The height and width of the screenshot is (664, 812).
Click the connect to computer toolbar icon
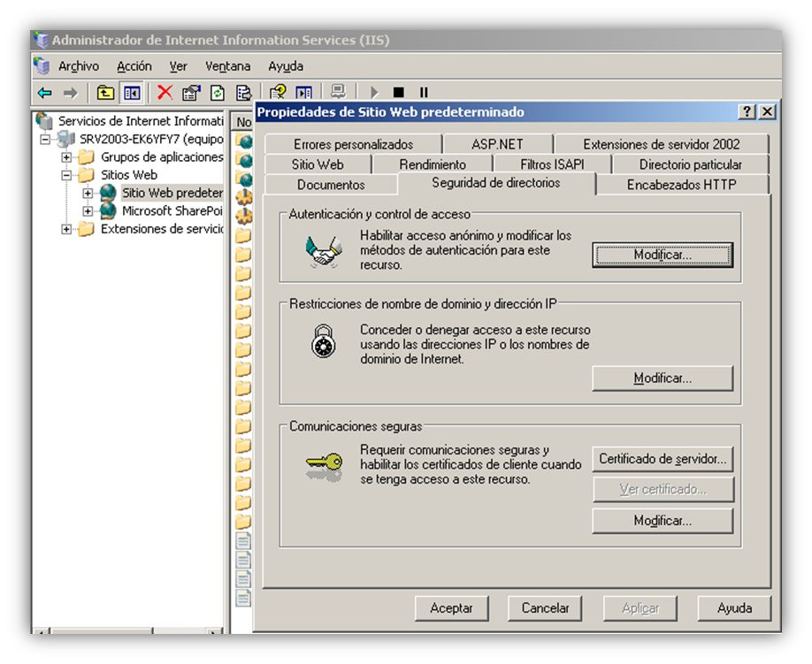pyautogui.click(x=338, y=92)
